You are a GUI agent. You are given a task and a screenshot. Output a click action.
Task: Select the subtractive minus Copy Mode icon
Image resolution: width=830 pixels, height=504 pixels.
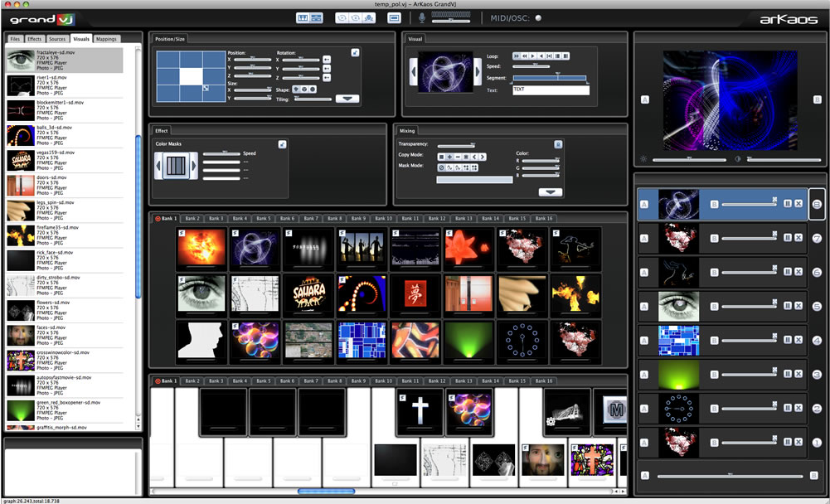coord(458,157)
